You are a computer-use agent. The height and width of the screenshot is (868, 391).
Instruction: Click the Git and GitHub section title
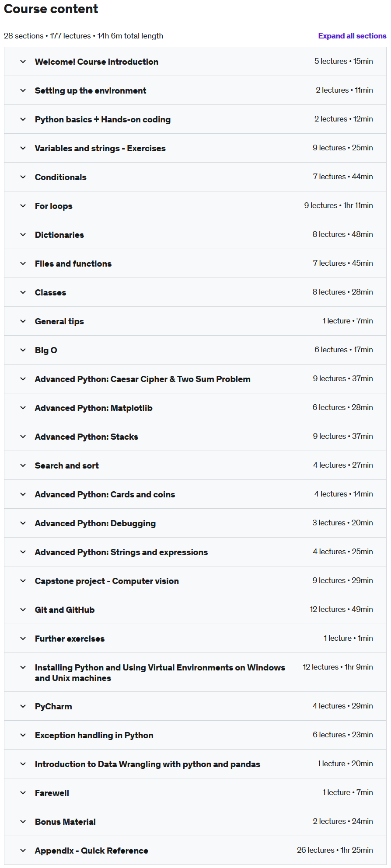pyautogui.click(x=65, y=610)
